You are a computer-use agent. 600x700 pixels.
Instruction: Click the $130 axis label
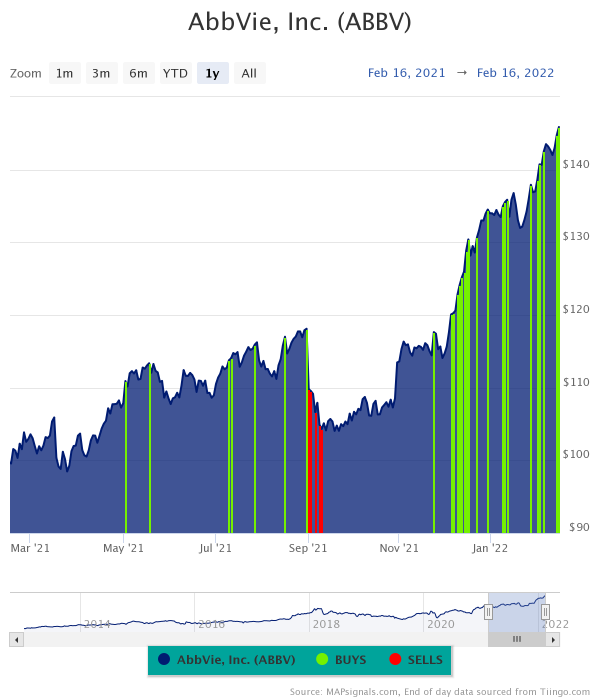click(x=576, y=236)
